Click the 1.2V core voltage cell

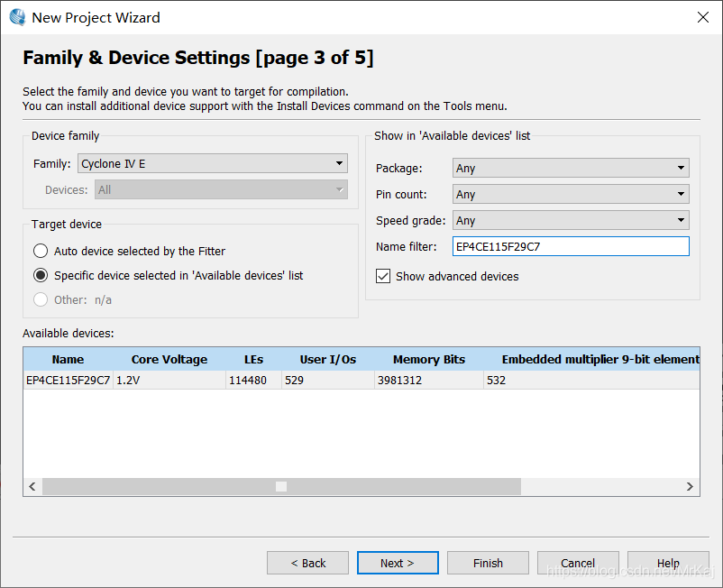click(169, 381)
